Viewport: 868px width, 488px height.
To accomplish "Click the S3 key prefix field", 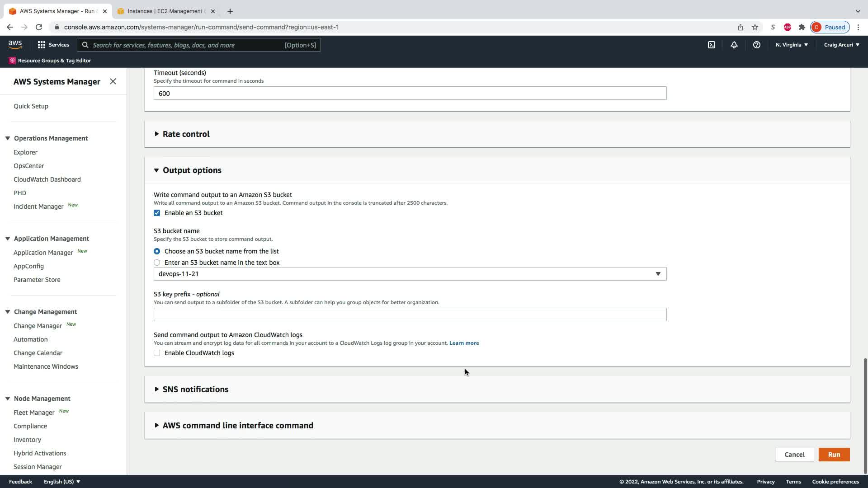I will [410, 314].
